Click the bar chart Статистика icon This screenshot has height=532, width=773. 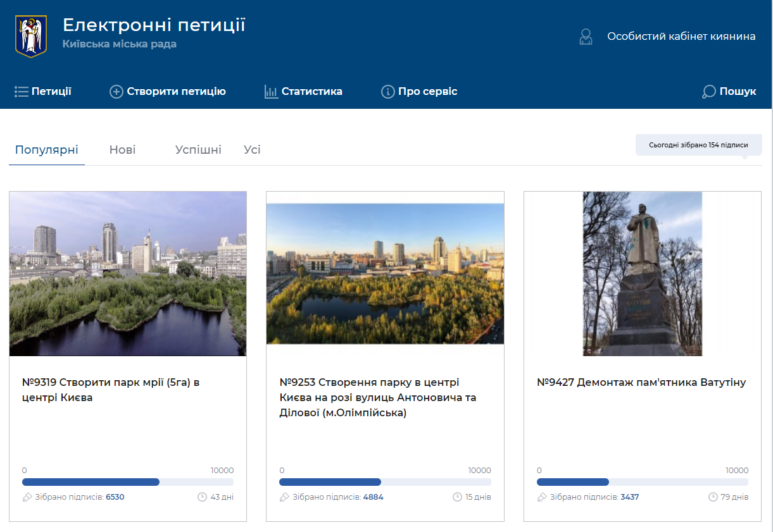(271, 92)
